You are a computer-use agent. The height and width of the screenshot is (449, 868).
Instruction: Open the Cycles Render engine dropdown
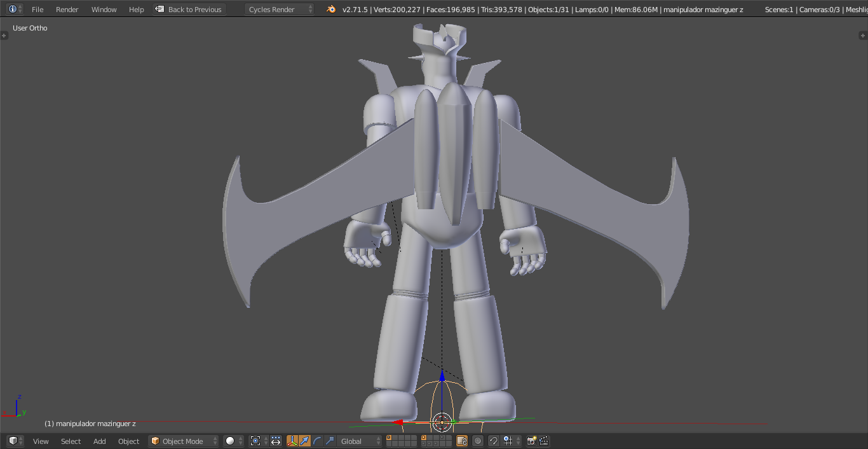(x=280, y=9)
